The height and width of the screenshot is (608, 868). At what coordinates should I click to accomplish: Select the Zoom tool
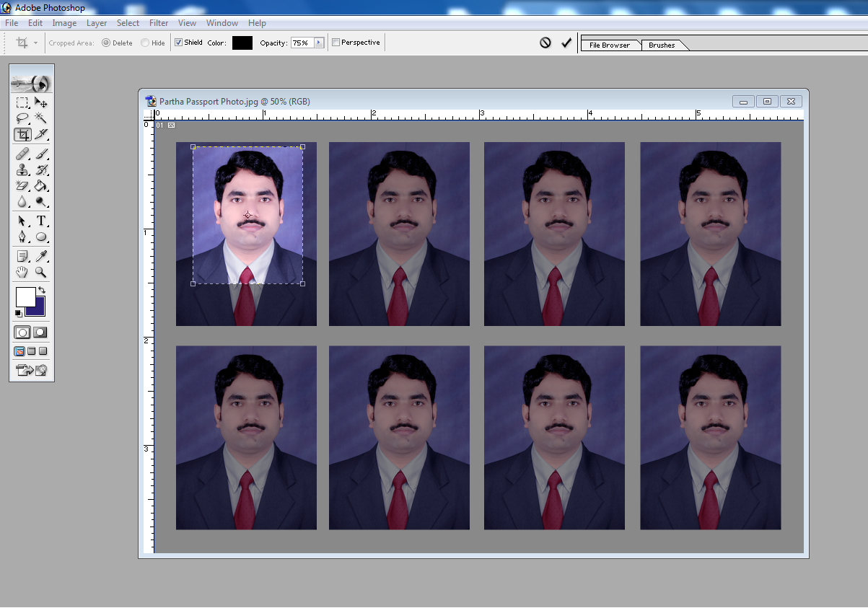coord(41,272)
